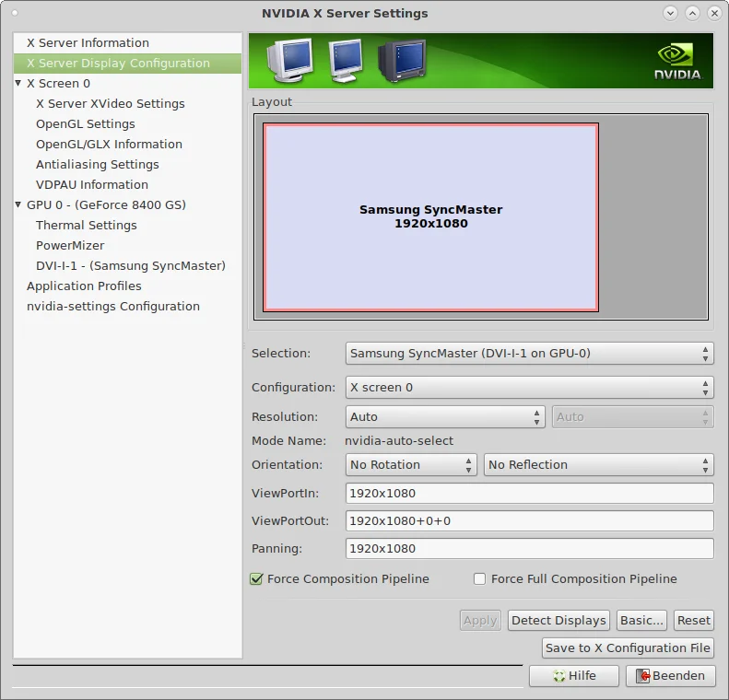Click the ViewPortIn input field
This screenshot has height=700, width=729.
(x=529, y=494)
